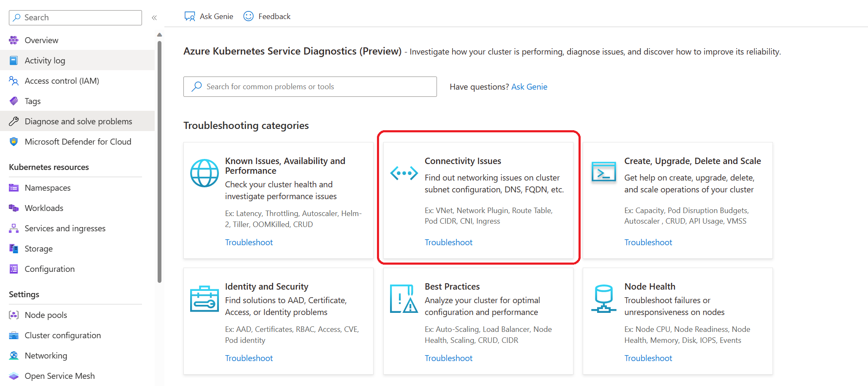Select the Node Health icon

(x=603, y=298)
